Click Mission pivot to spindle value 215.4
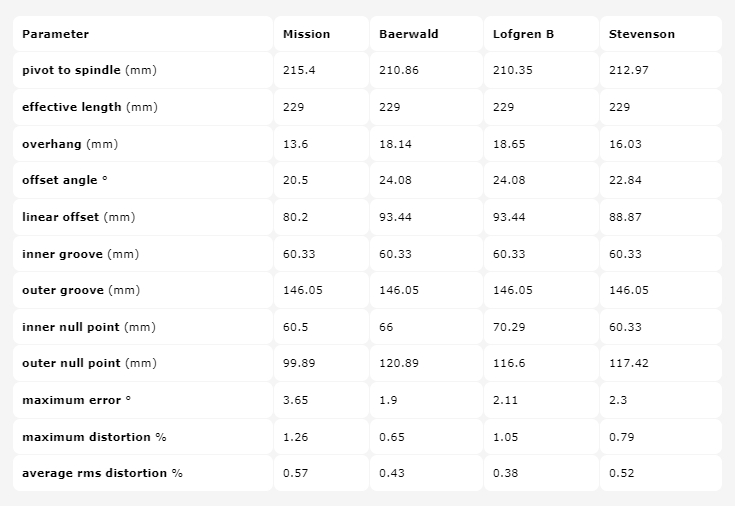The width and height of the screenshot is (735, 506). (298, 70)
